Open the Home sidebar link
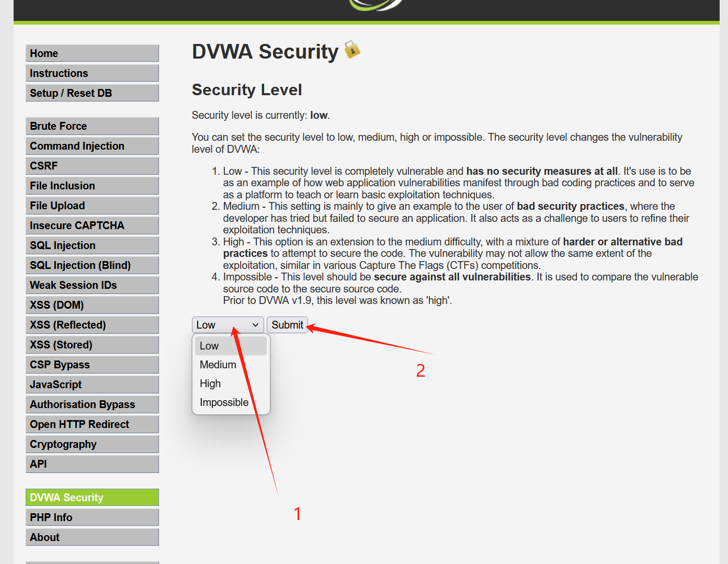Screen dimensions: 728x564 [92, 53]
